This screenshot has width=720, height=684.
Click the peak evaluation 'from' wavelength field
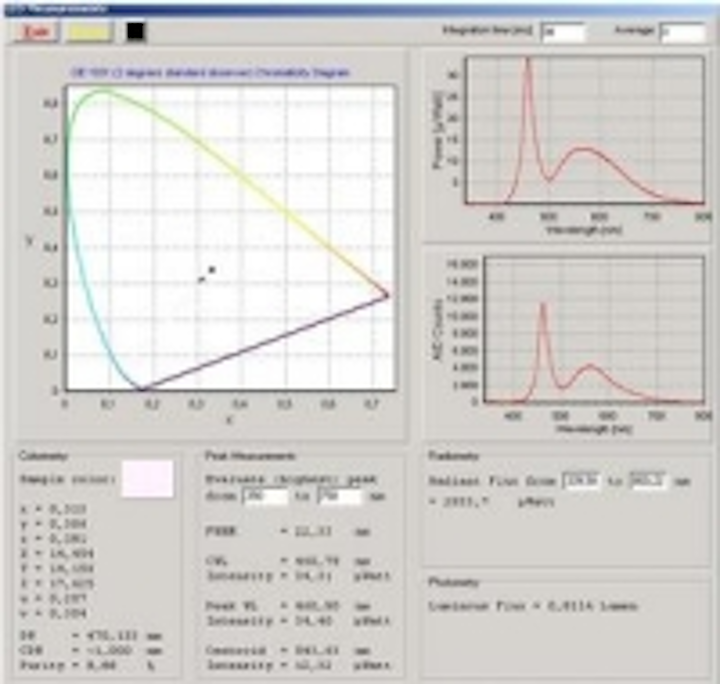click(x=265, y=497)
